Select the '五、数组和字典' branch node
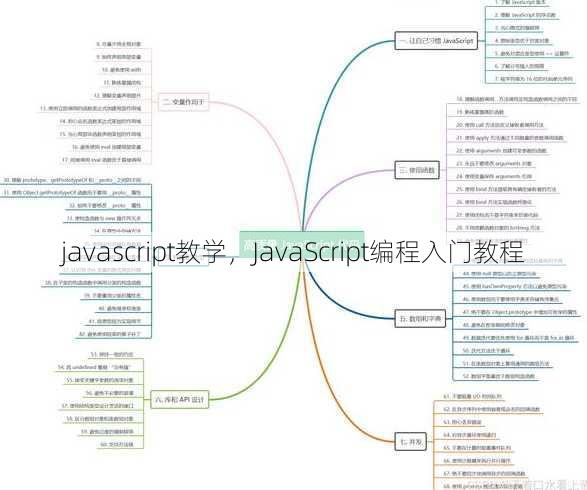 (x=420, y=319)
